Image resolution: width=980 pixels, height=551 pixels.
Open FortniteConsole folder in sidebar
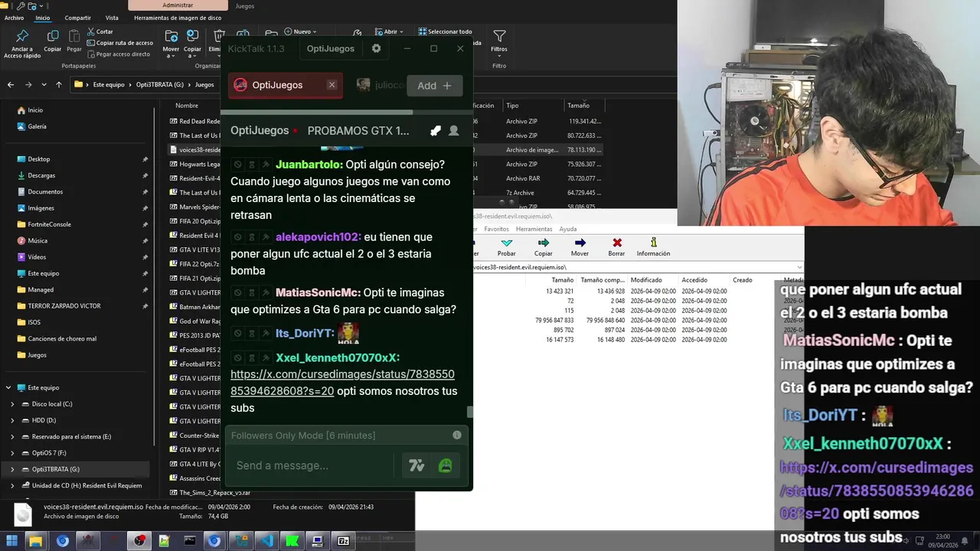(x=49, y=224)
